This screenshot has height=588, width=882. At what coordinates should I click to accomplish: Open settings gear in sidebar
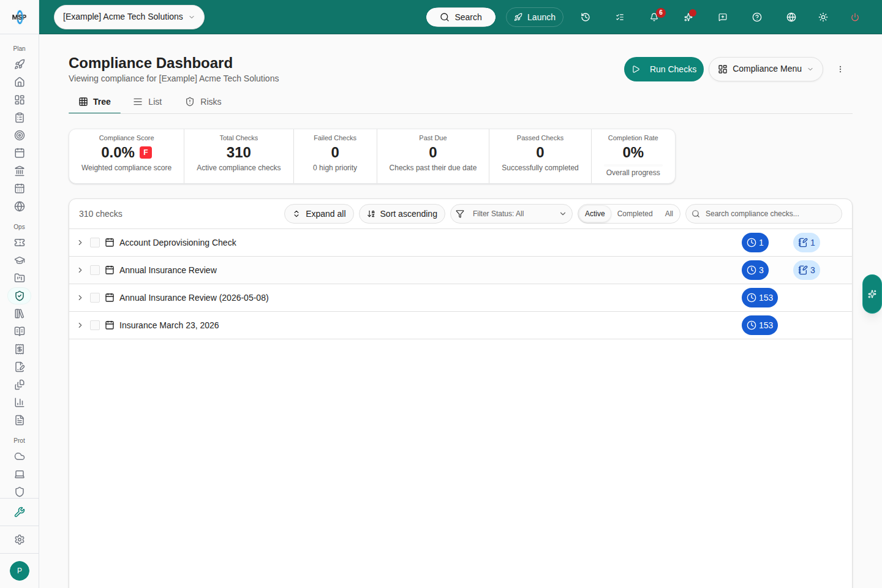coord(20,540)
